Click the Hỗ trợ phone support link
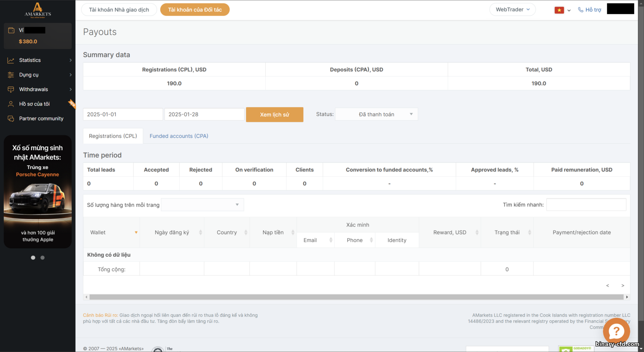644x352 pixels. pyautogui.click(x=589, y=10)
